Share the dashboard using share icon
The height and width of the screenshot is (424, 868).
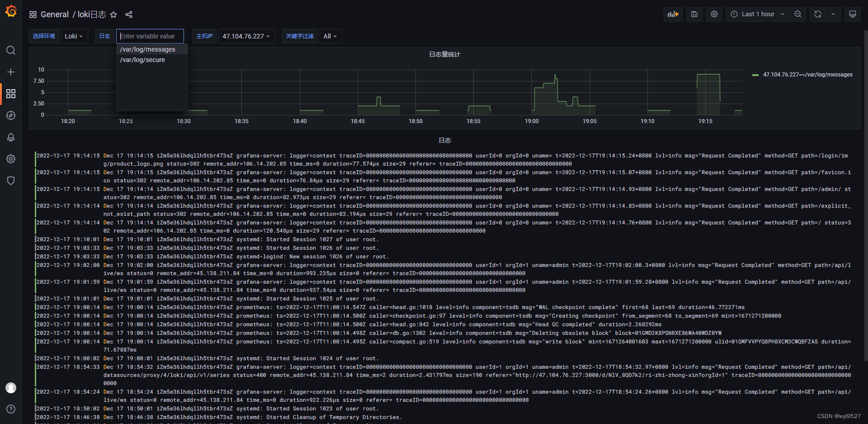(129, 14)
